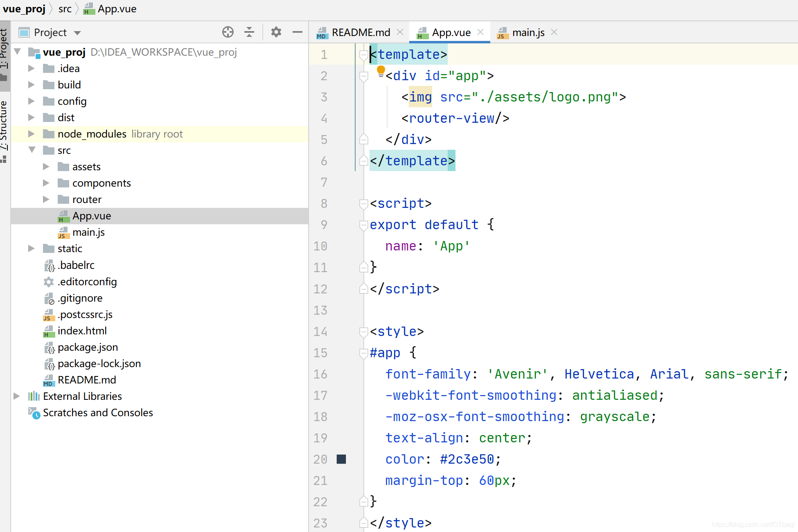
Task: Select the .editorconfig file
Action: [160, 282]
